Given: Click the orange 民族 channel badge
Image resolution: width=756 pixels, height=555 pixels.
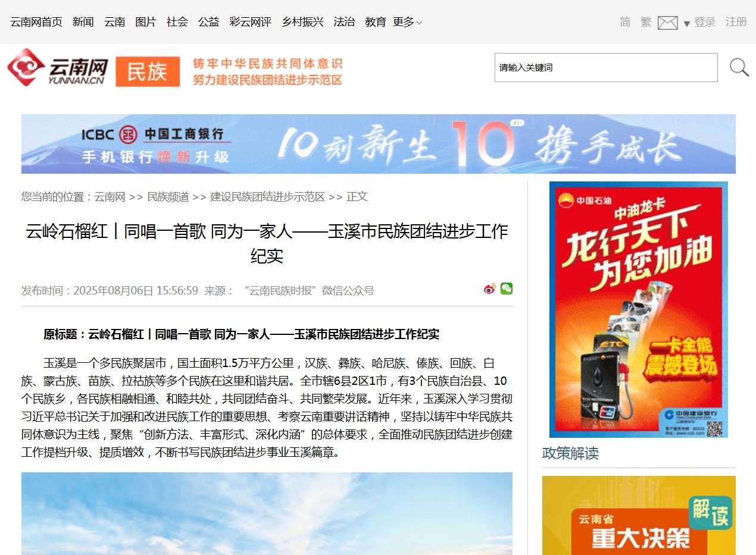Looking at the screenshot, I should [x=148, y=71].
